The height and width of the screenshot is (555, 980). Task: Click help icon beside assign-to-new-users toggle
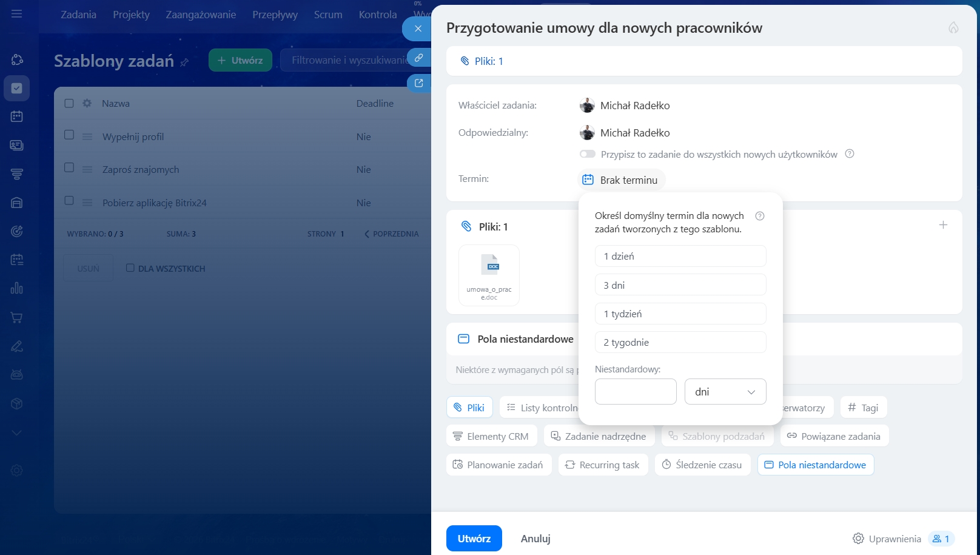850,154
